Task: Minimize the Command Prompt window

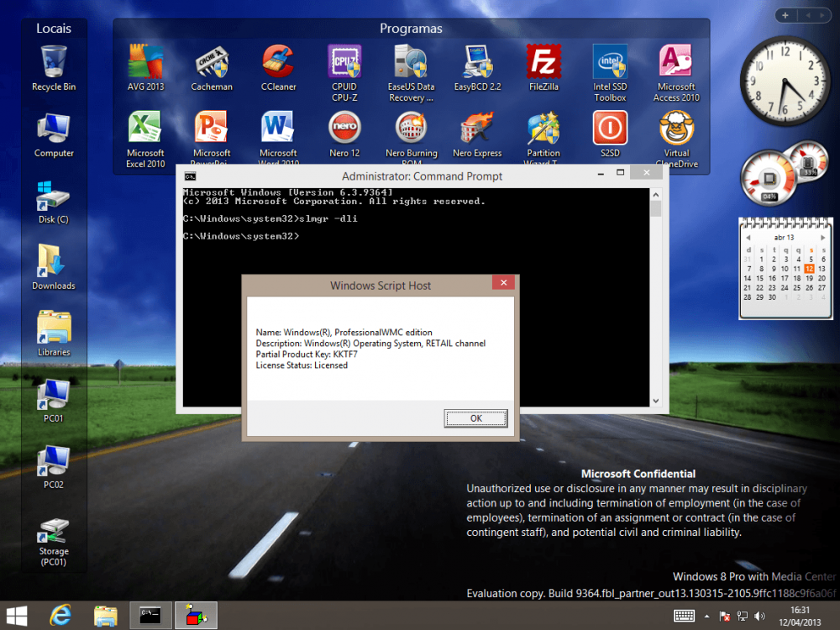Action: pyautogui.click(x=601, y=174)
